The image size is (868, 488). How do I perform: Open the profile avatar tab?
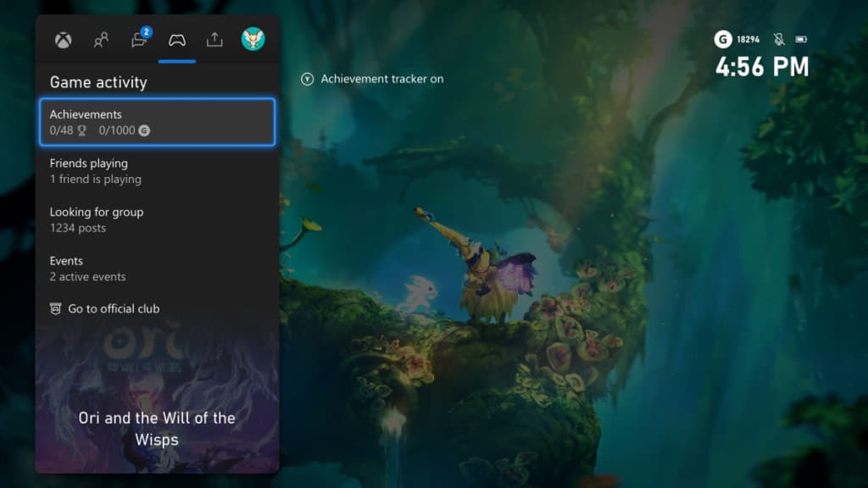coord(253,39)
